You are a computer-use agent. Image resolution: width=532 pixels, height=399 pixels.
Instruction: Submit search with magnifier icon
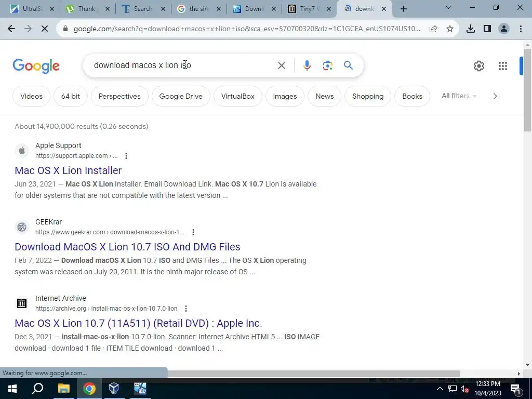[x=349, y=65]
